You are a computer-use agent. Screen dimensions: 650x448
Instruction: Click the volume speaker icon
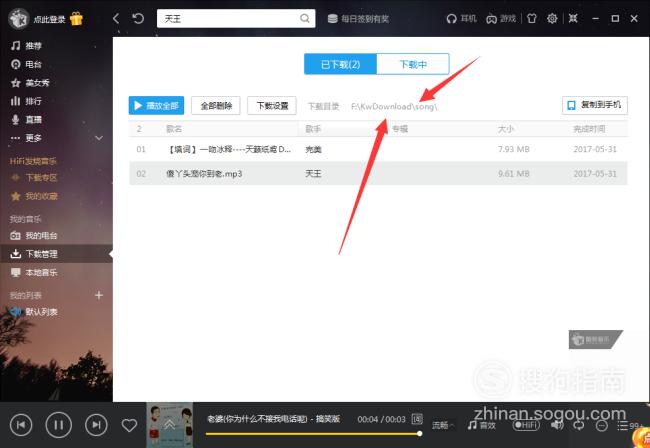click(557, 425)
